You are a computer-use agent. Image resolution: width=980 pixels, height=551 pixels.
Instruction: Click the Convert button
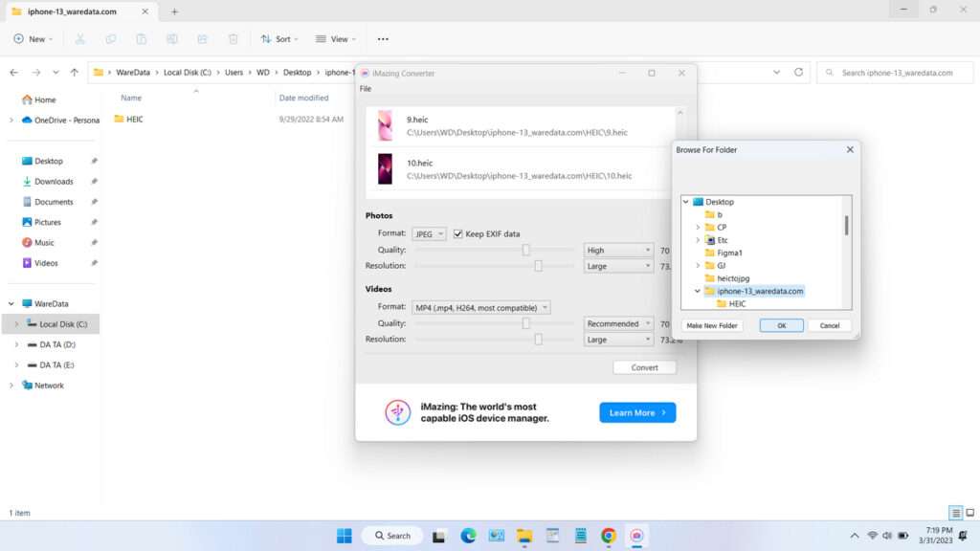[x=644, y=367]
